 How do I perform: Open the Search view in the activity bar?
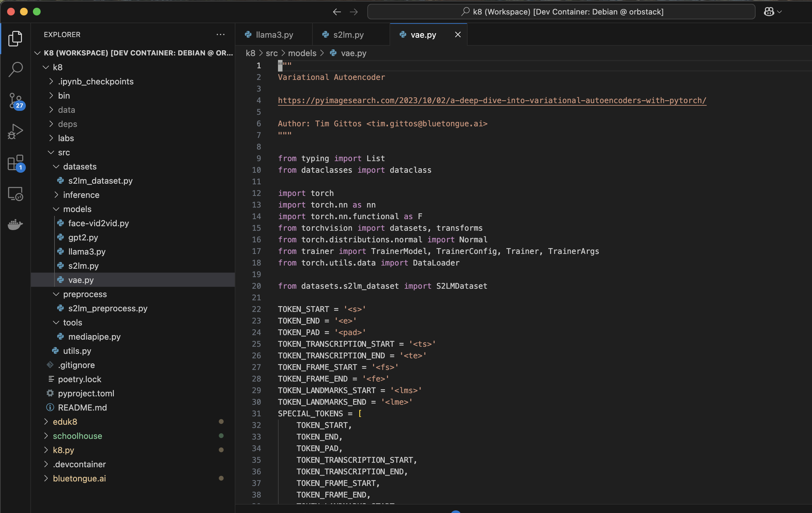(x=15, y=69)
